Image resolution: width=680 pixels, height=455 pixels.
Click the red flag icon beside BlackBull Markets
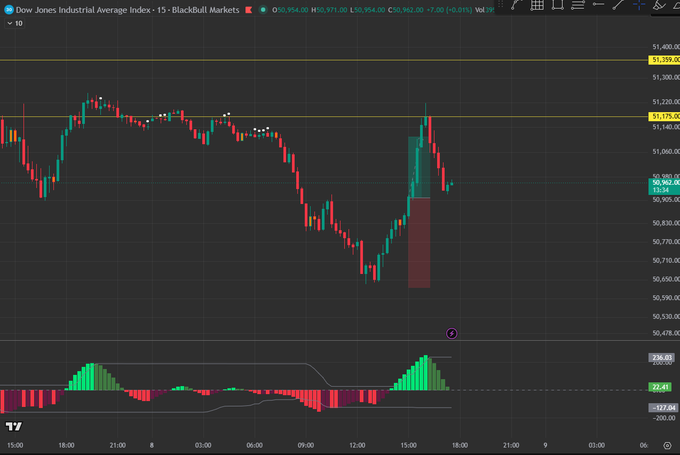pos(248,10)
